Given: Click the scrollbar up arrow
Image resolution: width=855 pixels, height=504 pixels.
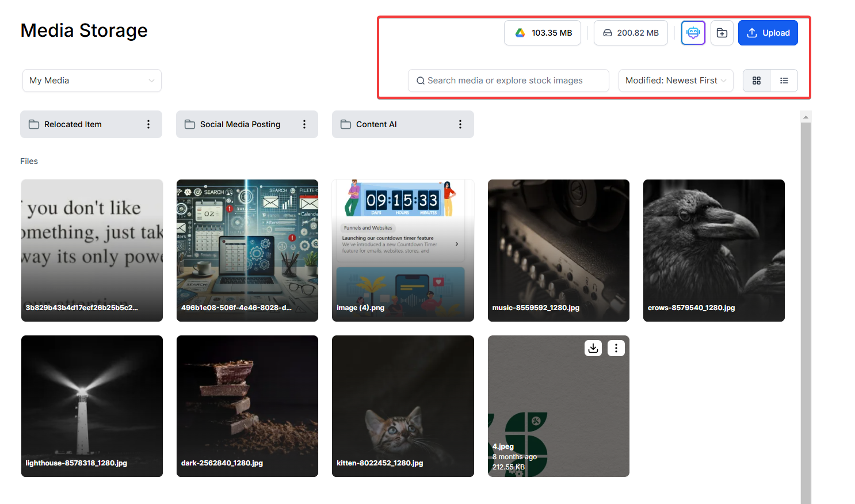Looking at the screenshot, I should [806, 117].
